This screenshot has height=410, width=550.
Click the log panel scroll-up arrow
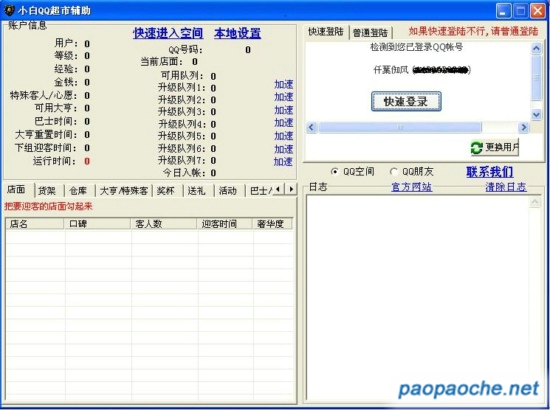coord(535,202)
